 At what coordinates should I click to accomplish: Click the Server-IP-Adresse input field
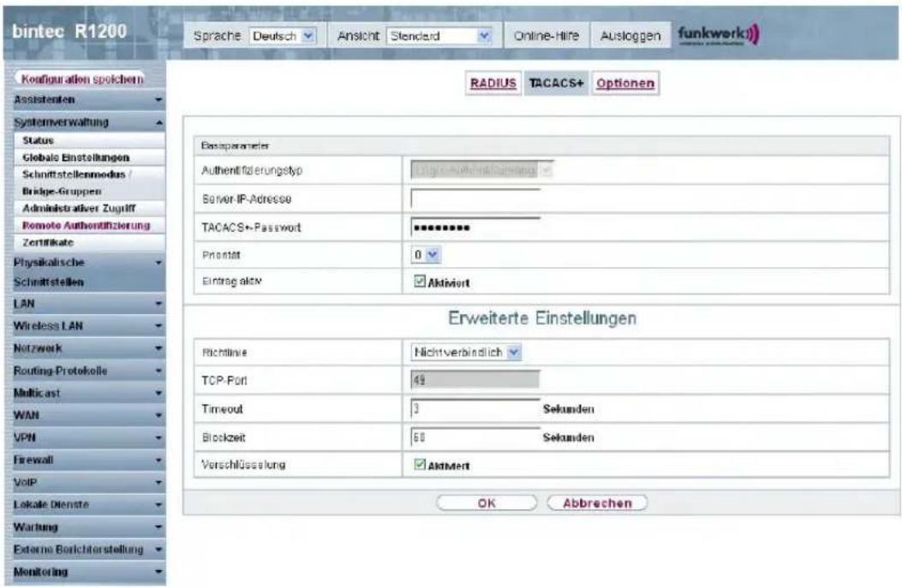coord(475,199)
